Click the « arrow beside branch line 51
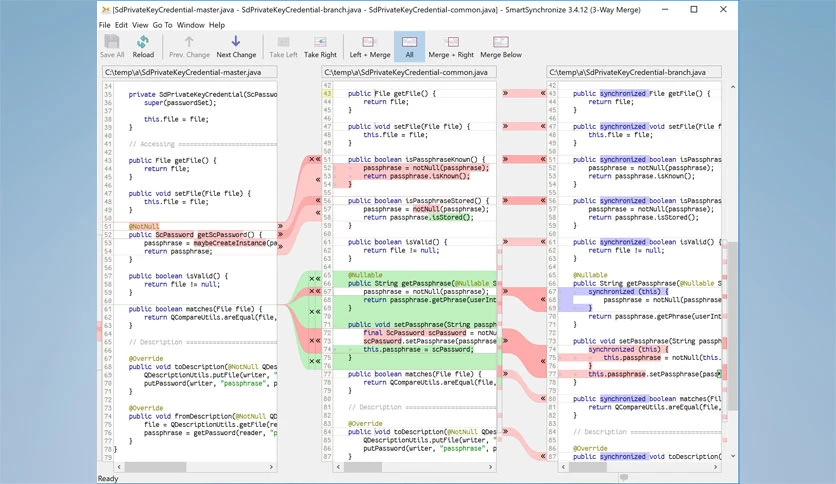The height and width of the screenshot is (484, 836). (x=543, y=159)
